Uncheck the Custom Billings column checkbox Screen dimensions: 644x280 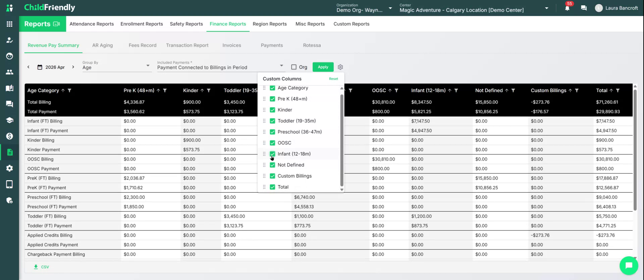coord(272,176)
